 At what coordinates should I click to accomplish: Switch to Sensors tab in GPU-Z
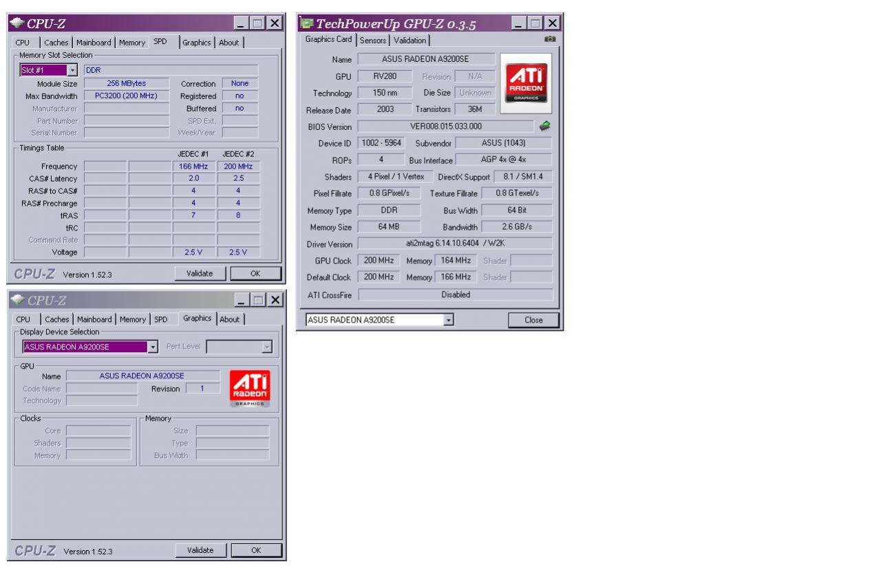pos(373,41)
